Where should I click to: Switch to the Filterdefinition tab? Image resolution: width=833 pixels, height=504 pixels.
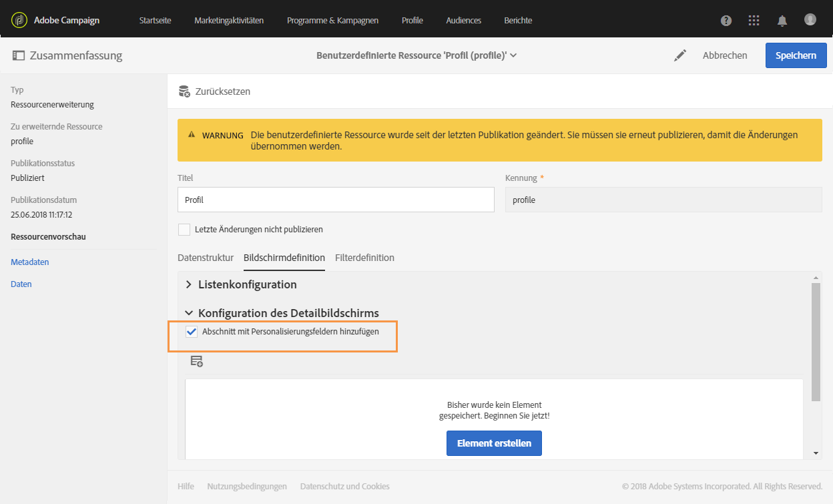pos(364,258)
